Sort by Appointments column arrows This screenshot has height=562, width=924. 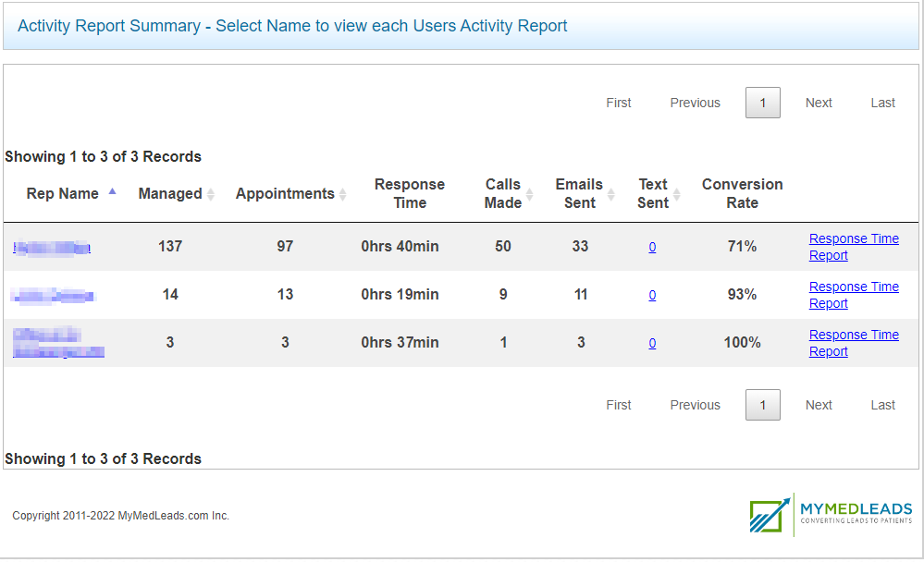[343, 194]
